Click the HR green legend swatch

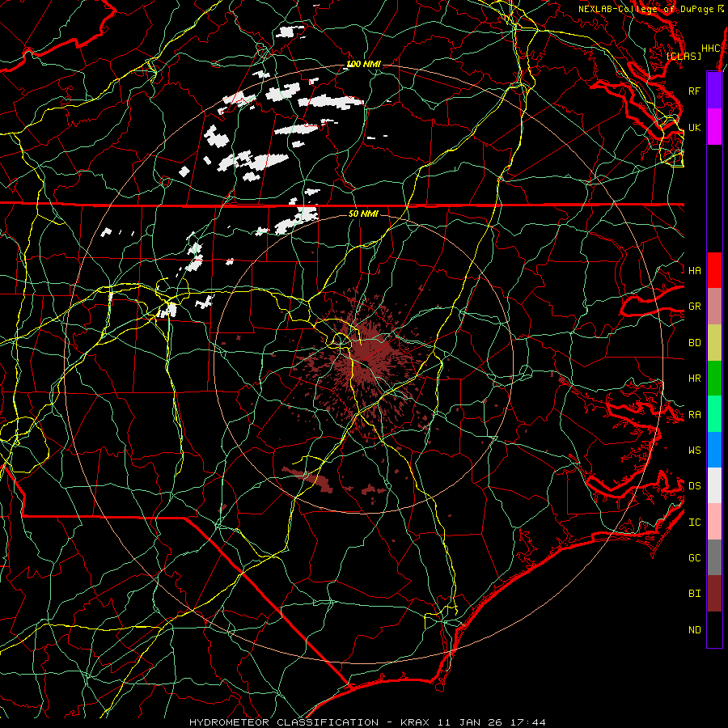pyautogui.click(x=714, y=378)
